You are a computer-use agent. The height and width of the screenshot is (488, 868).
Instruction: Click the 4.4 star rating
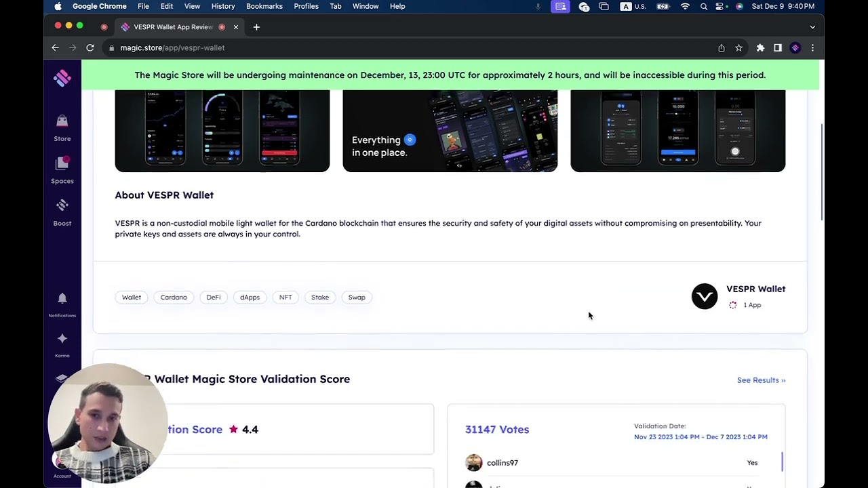click(x=244, y=429)
